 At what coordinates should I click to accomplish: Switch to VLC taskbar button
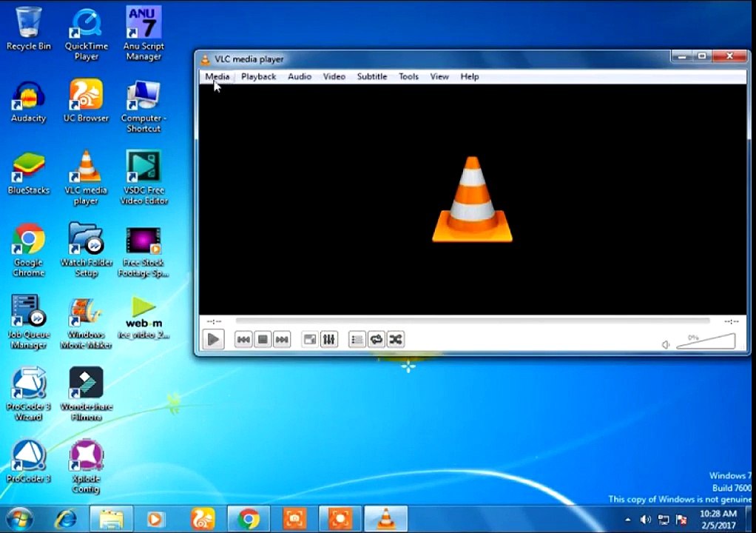click(x=385, y=520)
